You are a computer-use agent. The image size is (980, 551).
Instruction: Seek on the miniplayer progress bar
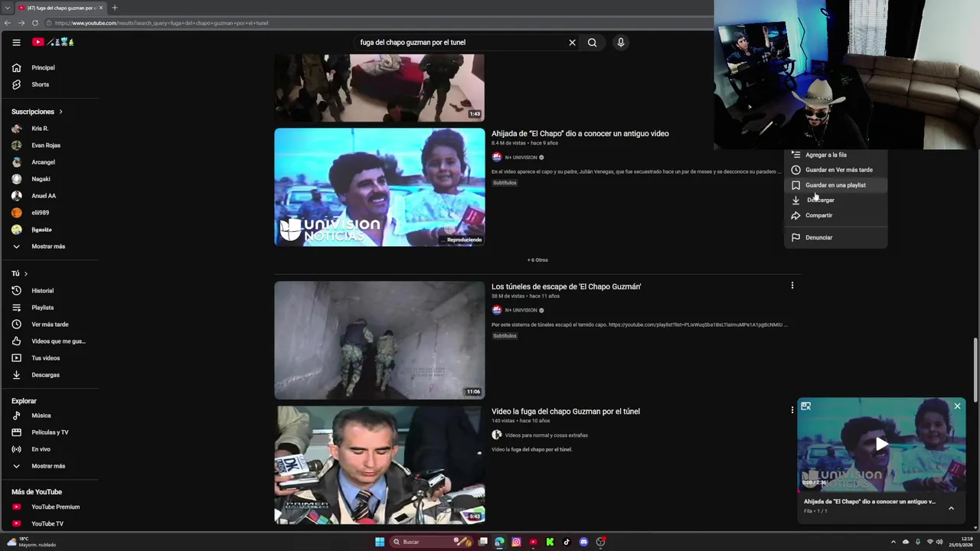click(x=881, y=491)
